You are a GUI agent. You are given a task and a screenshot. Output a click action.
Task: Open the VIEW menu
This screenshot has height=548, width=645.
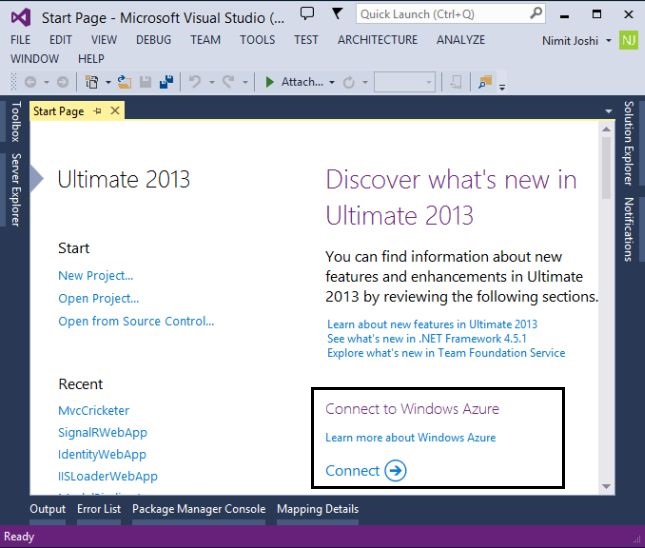pos(104,40)
